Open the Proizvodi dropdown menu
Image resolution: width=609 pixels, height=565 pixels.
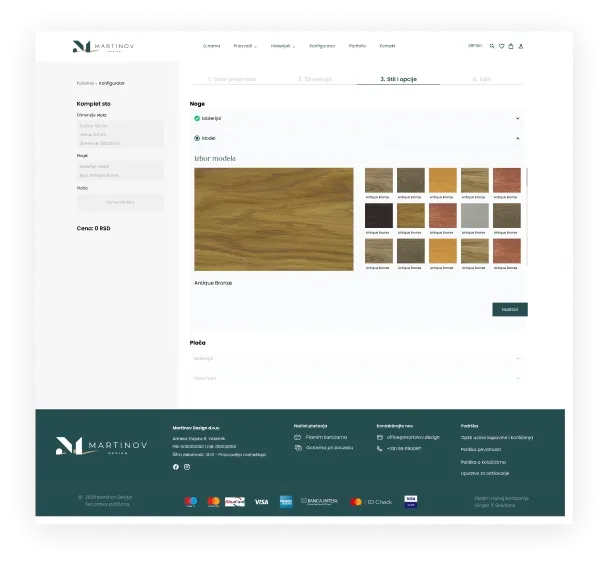[x=245, y=46]
